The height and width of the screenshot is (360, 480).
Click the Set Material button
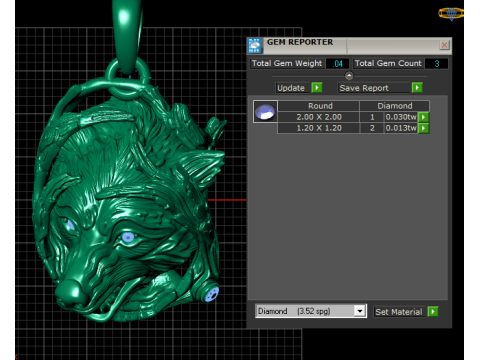tap(399, 312)
